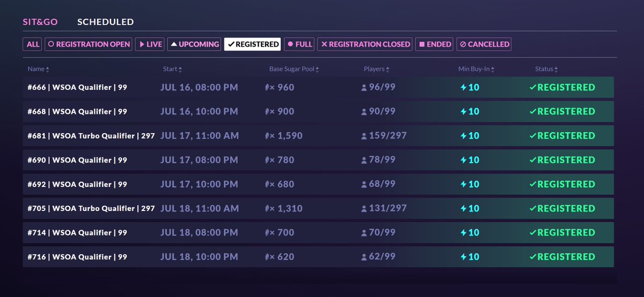Viewport: 644px width, 297px height.
Task: Click REGISTERED status for tournament #666
Action: [562, 87]
